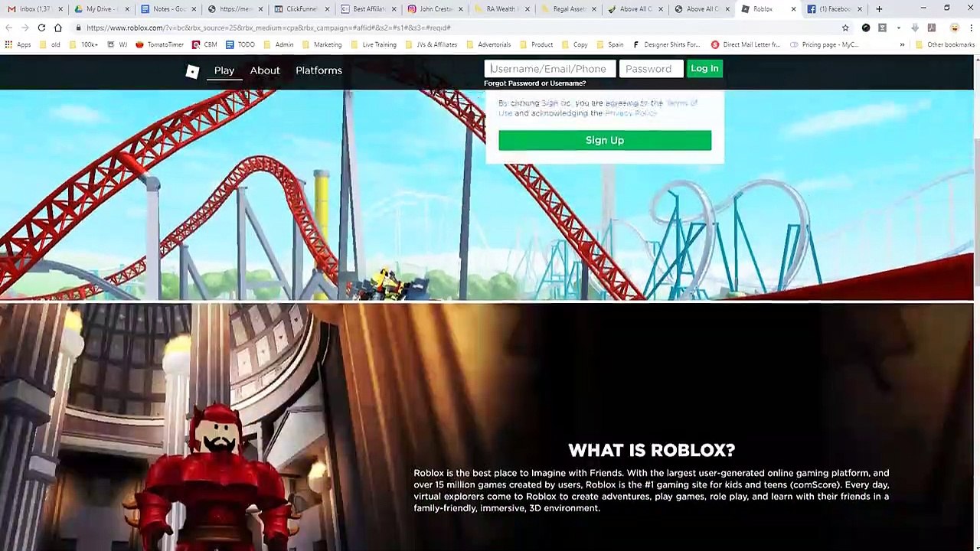
Task: Expand the Copy bookmarks folder
Action: [574, 44]
